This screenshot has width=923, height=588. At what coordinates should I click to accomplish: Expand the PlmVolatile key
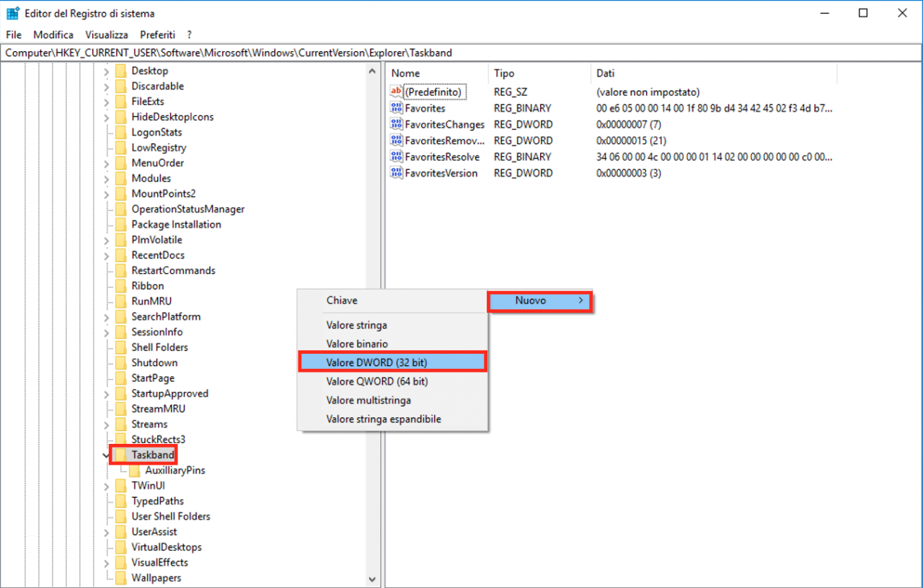(x=107, y=240)
